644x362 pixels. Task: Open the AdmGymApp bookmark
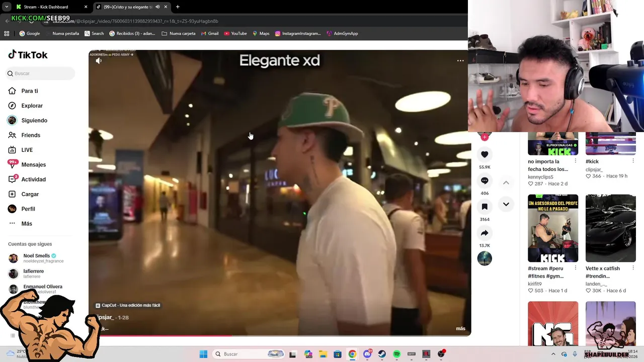[342, 34]
